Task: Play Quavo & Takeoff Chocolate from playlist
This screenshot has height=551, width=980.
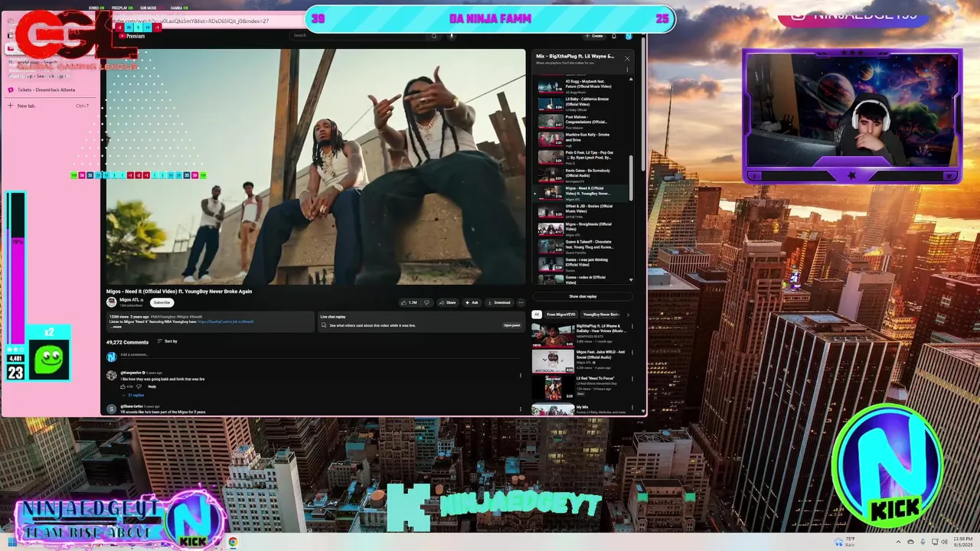Action: pyautogui.click(x=583, y=247)
